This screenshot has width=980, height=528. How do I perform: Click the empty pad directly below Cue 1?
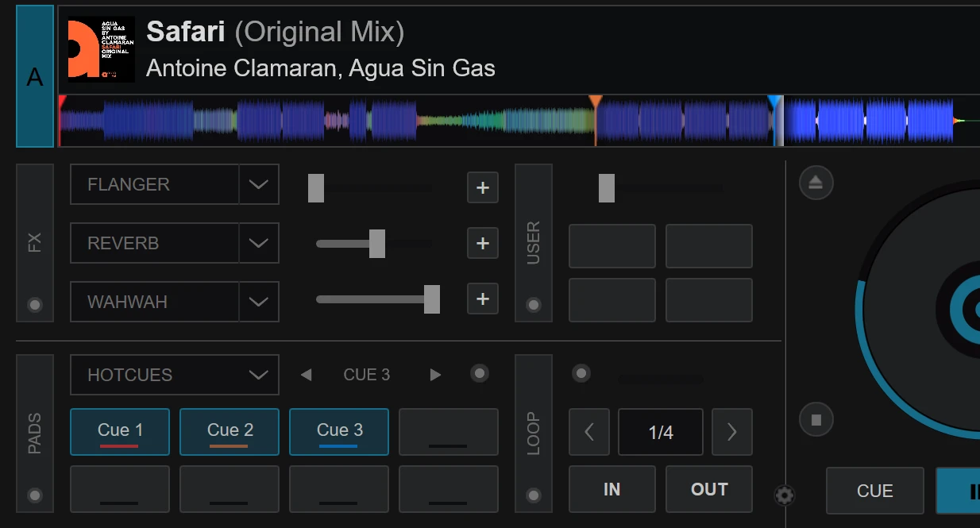click(x=120, y=489)
